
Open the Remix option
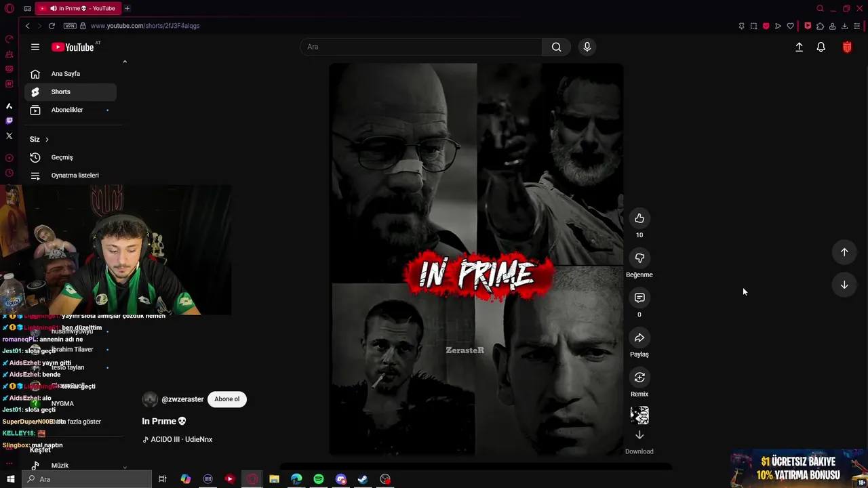(639, 378)
